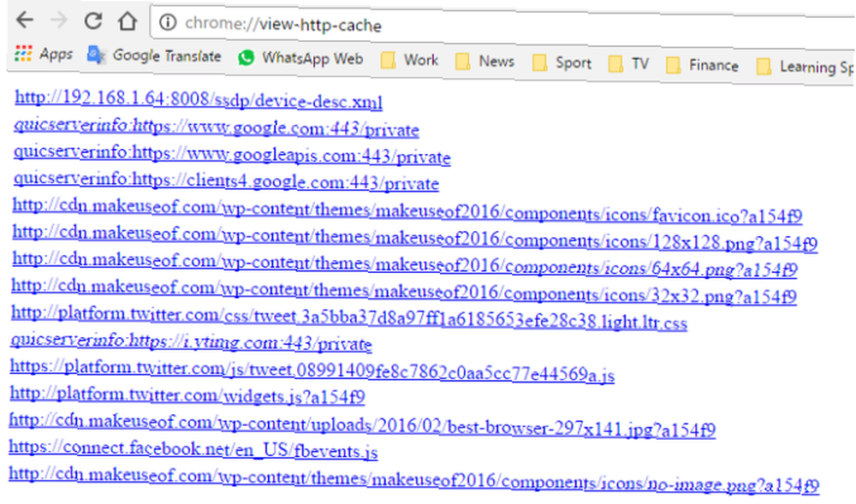This screenshot has height=504, width=856.
Task: Open the twitter tweet light.ltr.css entry
Action: [349, 318]
